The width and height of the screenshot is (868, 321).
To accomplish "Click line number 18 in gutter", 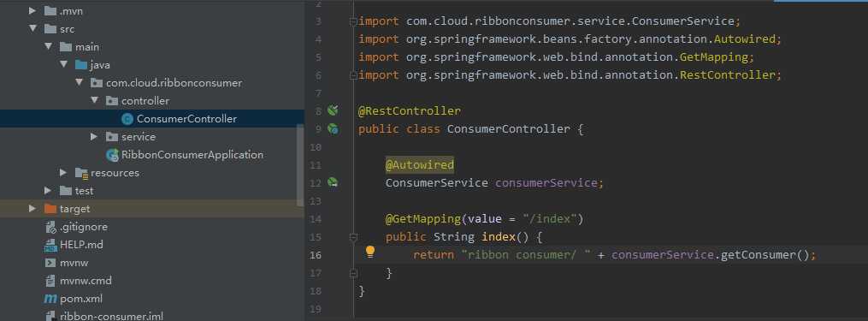I will pyautogui.click(x=315, y=291).
